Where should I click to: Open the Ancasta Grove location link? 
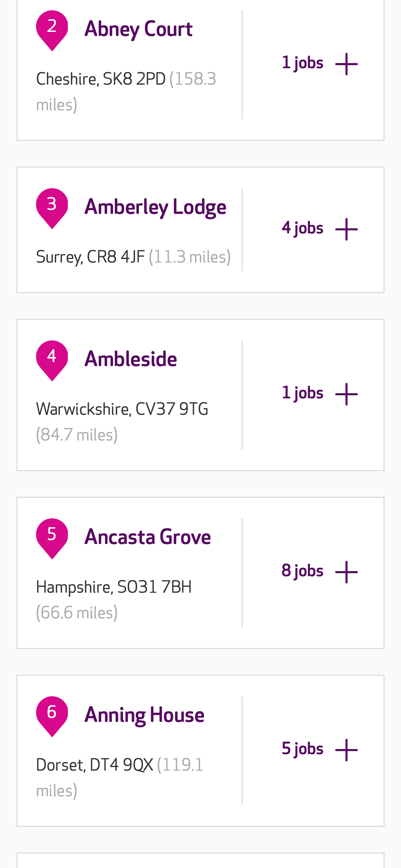(148, 537)
